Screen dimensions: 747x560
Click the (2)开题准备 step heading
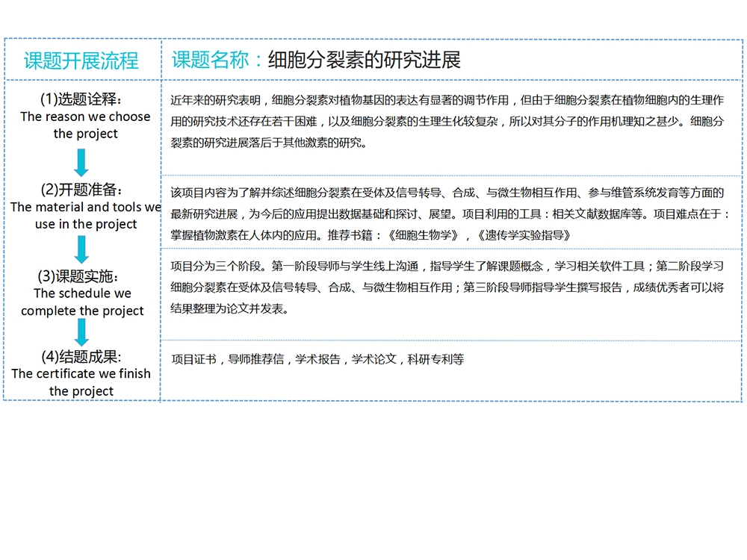point(81,189)
